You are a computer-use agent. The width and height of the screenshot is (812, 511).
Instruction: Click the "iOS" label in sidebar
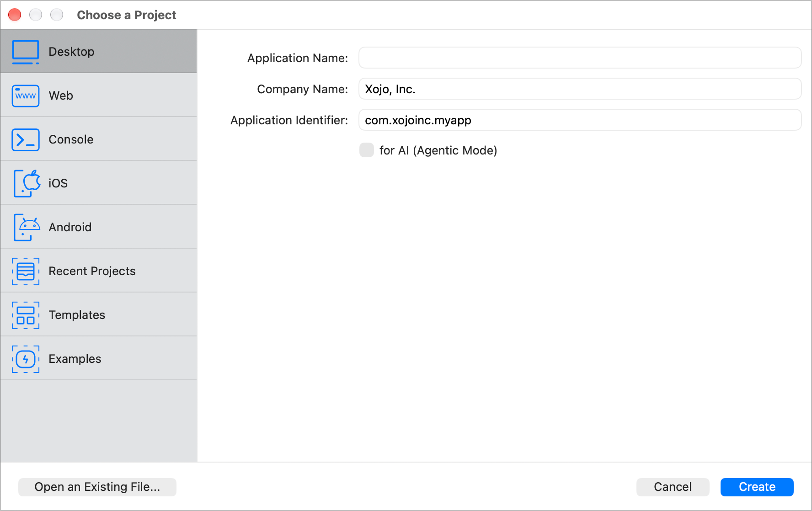58,183
